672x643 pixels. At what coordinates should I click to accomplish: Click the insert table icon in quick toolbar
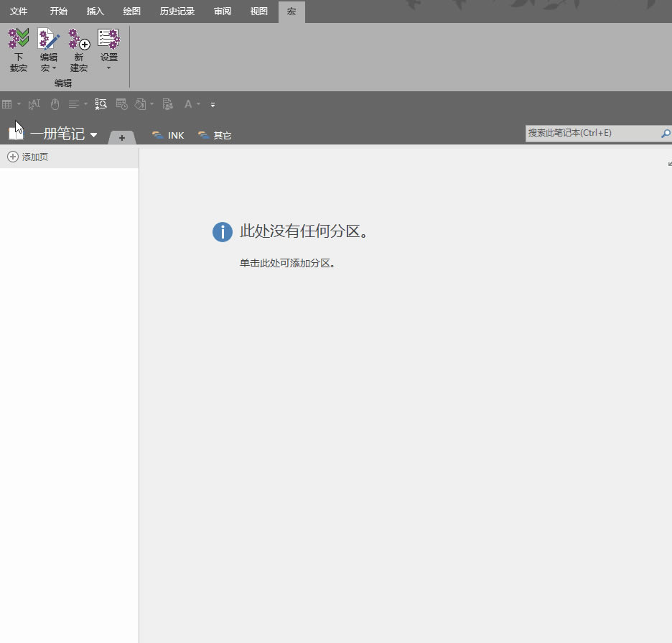(7, 104)
